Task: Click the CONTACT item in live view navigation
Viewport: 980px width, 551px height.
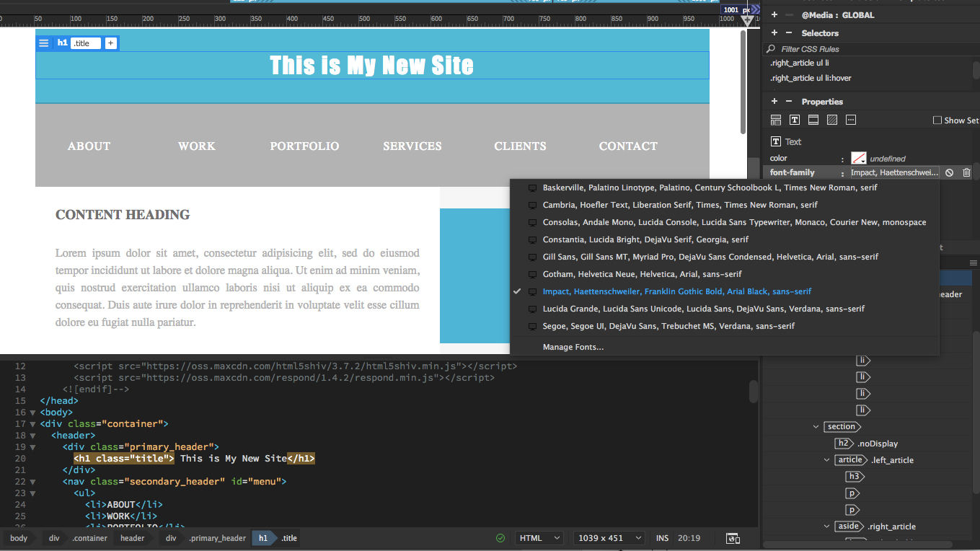Action: pyautogui.click(x=628, y=146)
